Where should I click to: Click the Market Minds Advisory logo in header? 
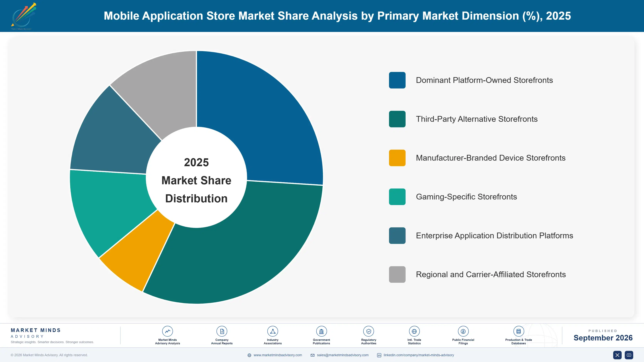(23, 16)
